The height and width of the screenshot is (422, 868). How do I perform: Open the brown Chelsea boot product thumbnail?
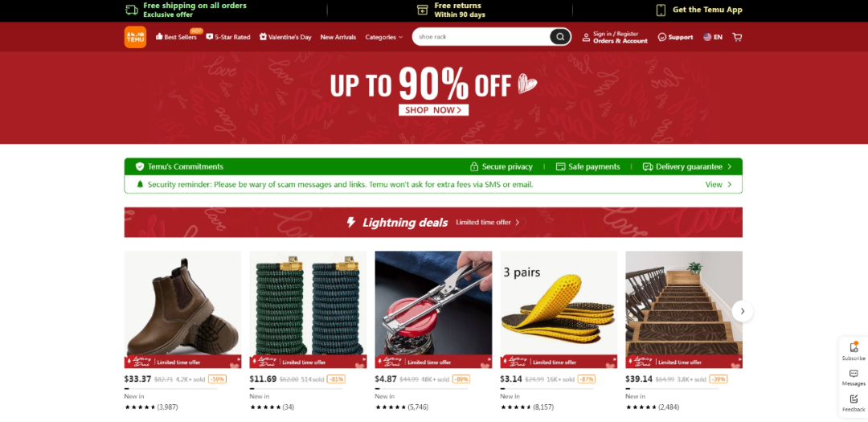182,309
